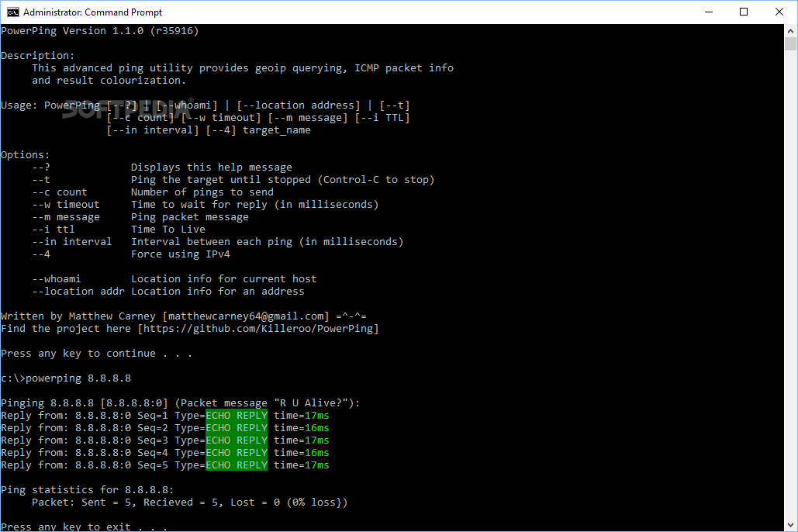798x532 pixels.
Task: Click the scrollbar down arrow
Action: 790,525
